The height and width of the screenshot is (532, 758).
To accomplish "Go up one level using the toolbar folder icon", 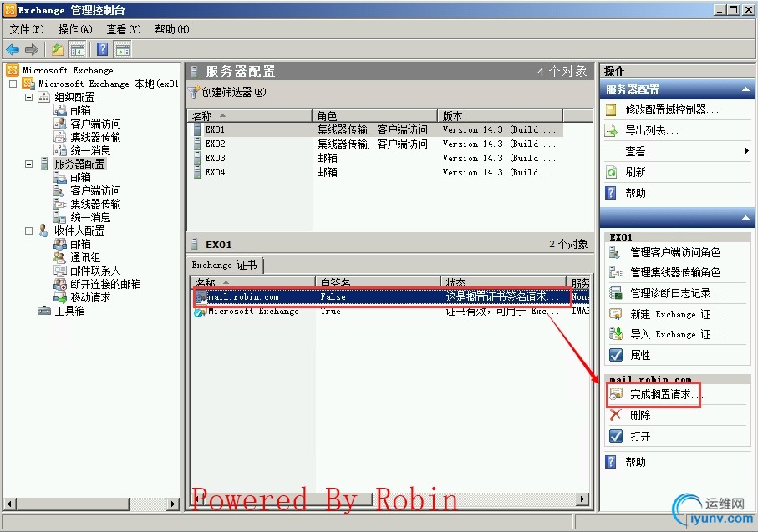I will pyautogui.click(x=58, y=49).
